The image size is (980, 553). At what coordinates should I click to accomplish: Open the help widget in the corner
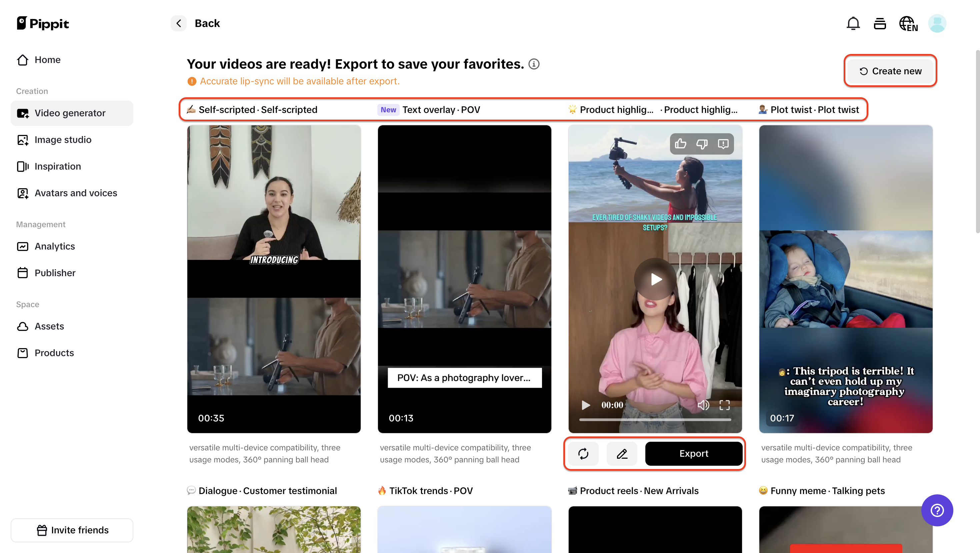point(937,510)
